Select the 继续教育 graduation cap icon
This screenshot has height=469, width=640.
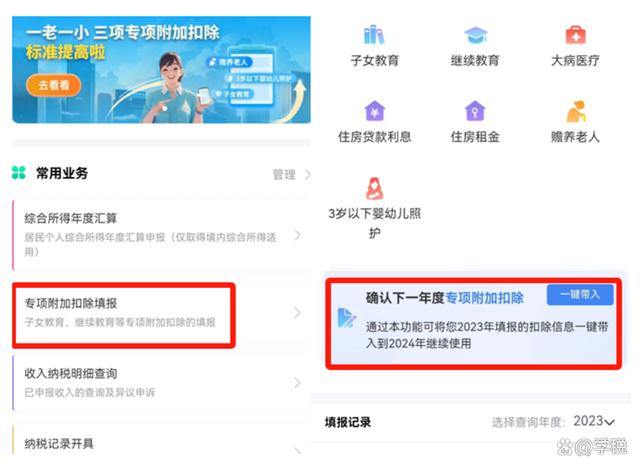[x=475, y=35]
